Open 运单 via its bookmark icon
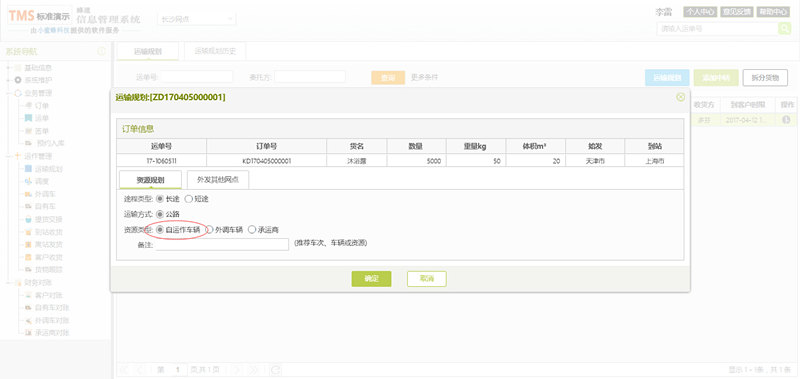 pos(29,118)
